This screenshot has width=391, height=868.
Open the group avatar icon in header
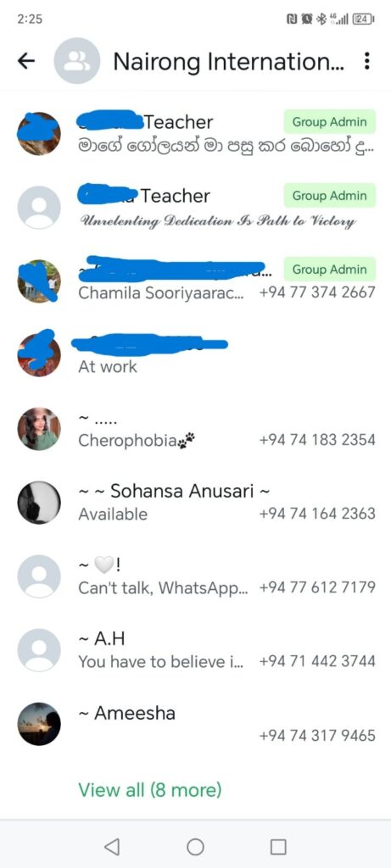click(77, 61)
